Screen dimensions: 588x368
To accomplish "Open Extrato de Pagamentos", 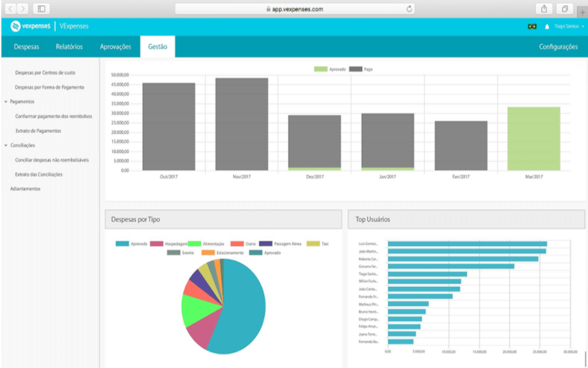I will [x=37, y=131].
